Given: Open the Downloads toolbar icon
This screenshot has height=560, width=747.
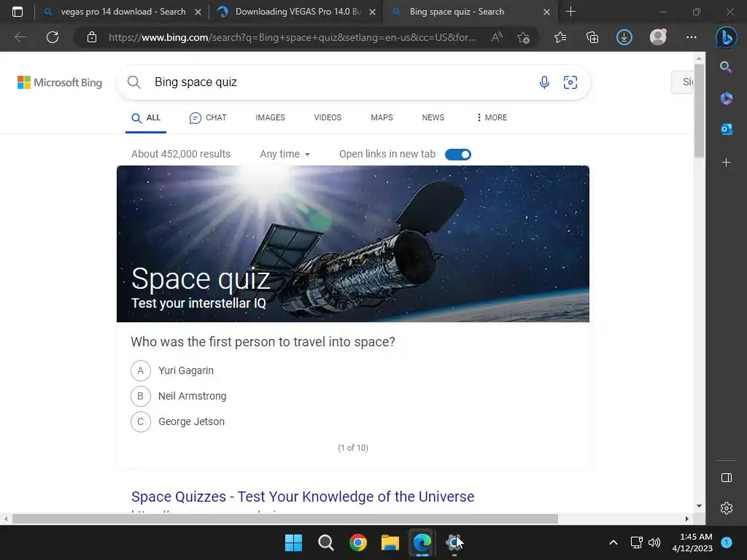Looking at the screenshot, I should point(624,37).
